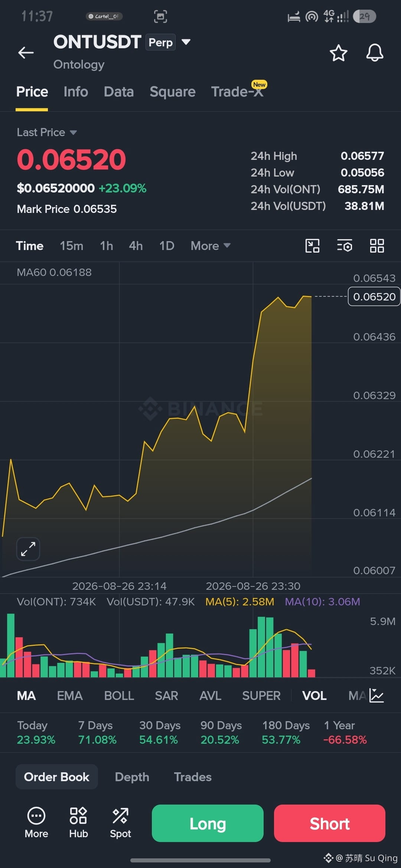This screenshot has width=401, height=868.
Task: Open the chart indicator settings icon
Action: pos(345,246)
